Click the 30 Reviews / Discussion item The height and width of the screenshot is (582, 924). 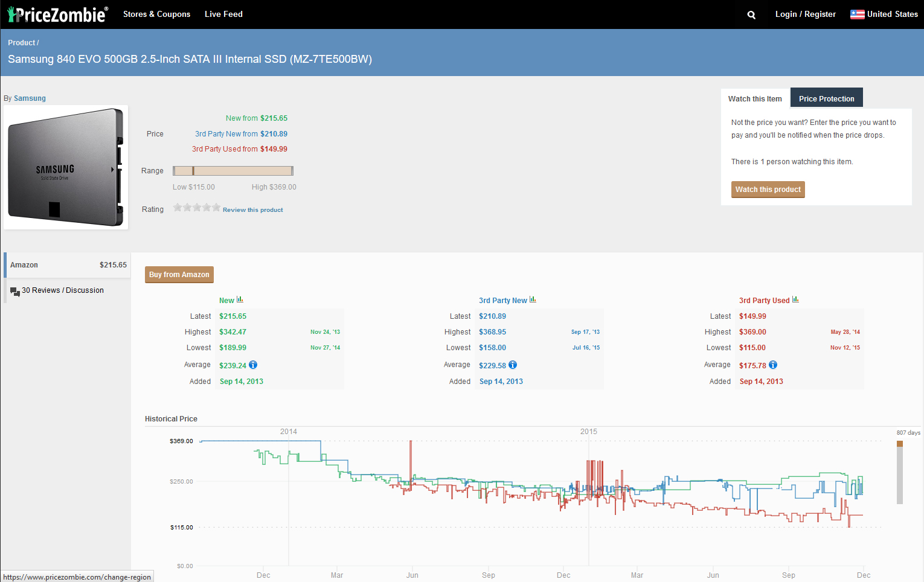click(62, 290)
